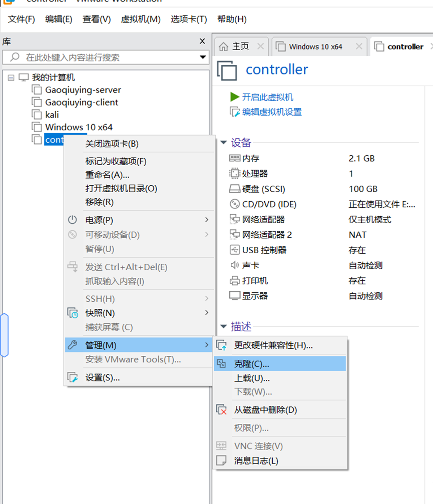
Task: Select Gaoqiuying-client in library tree
Action: click(x=82, y=102)
